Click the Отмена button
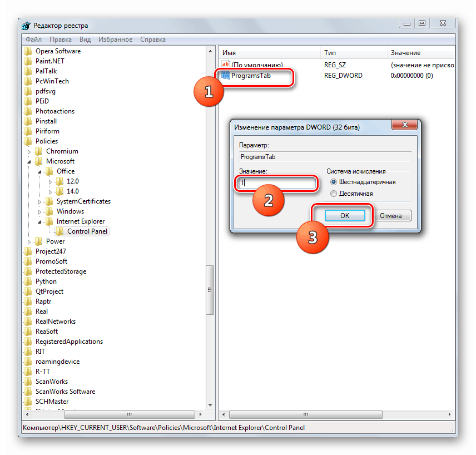The width and height of the screenshot is (476, 455). (x=391, y=216)
